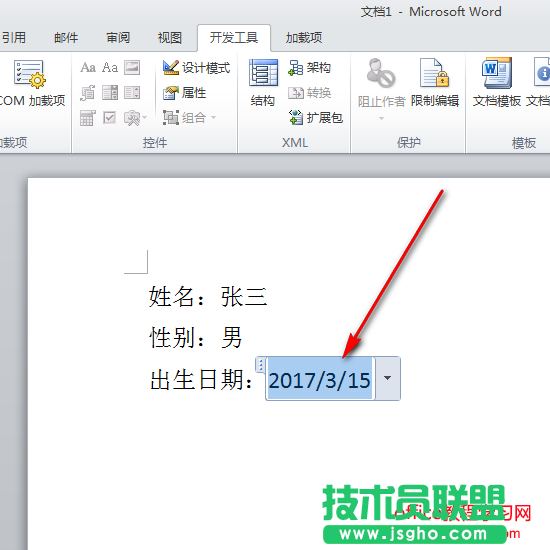
Task: Insert a plain text content control
Action: [x=110, y=67]
